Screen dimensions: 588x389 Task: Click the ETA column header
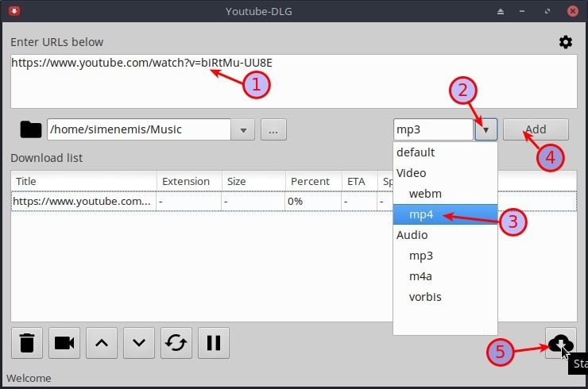[x=360, y=181]
